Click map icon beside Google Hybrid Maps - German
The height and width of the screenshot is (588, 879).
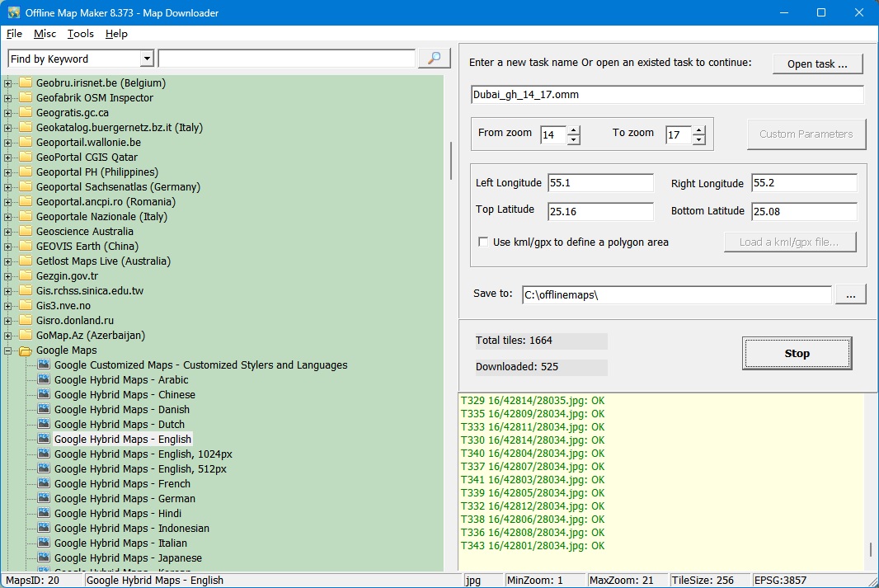[x=44, y=498]
